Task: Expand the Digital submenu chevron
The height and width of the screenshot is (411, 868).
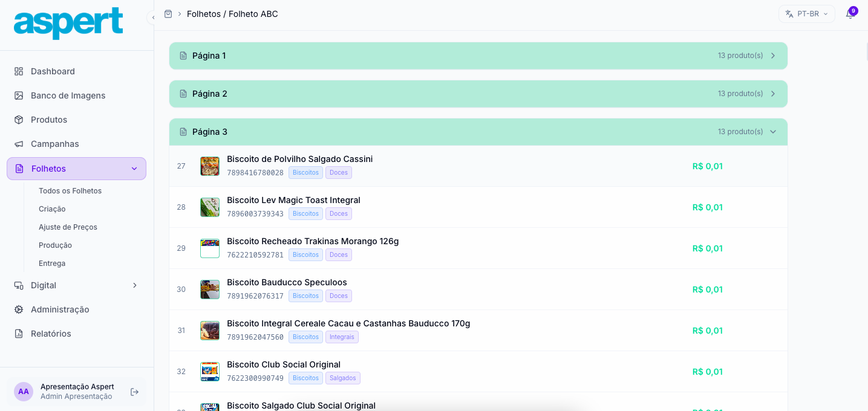Action: pos(135,285)
